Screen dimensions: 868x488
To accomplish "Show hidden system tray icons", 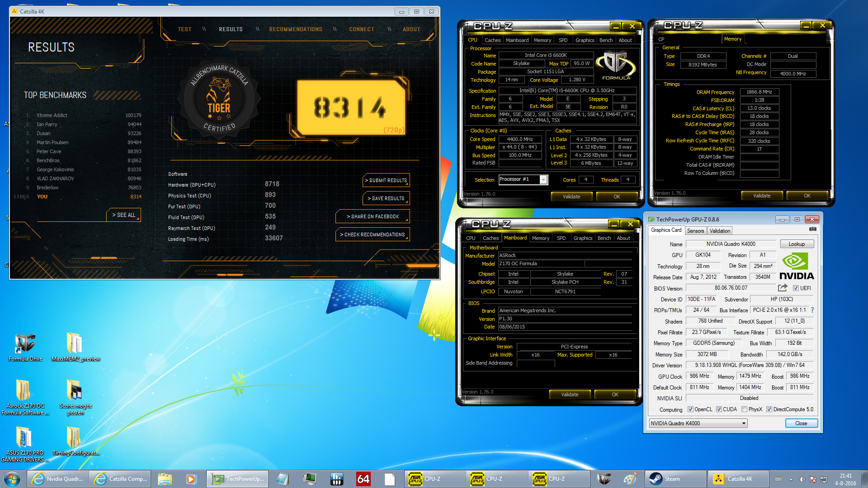I will [791, 479].
